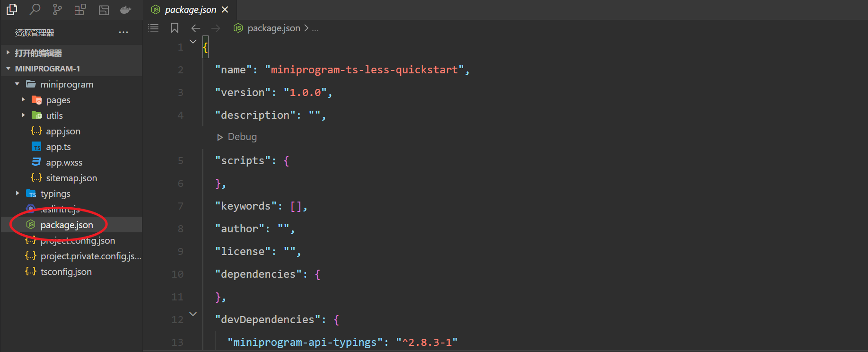This screenshot has width=868, height=352.
Task: Open app.wxss in the file tree
Action: 64,162
